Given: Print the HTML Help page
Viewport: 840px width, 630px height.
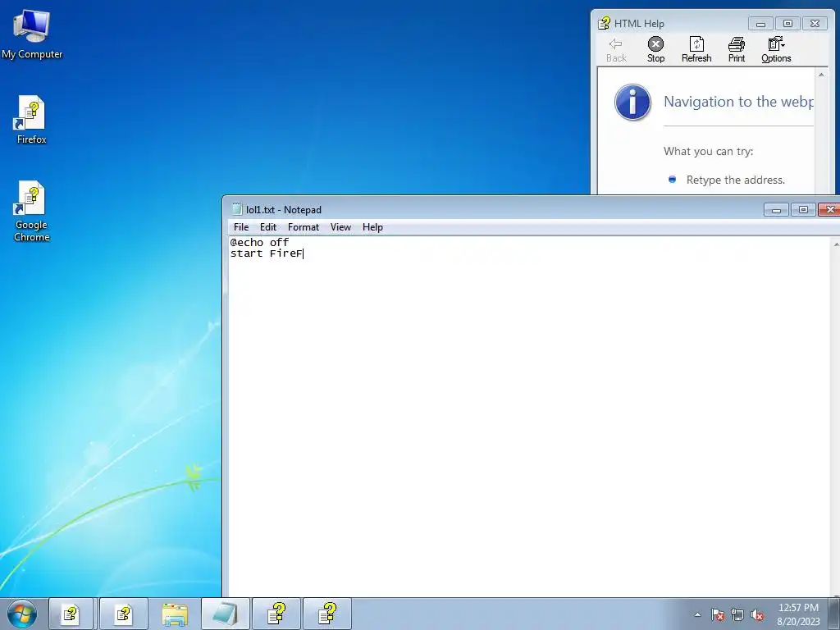Looking at the screenshot, I should click(737, 50).
